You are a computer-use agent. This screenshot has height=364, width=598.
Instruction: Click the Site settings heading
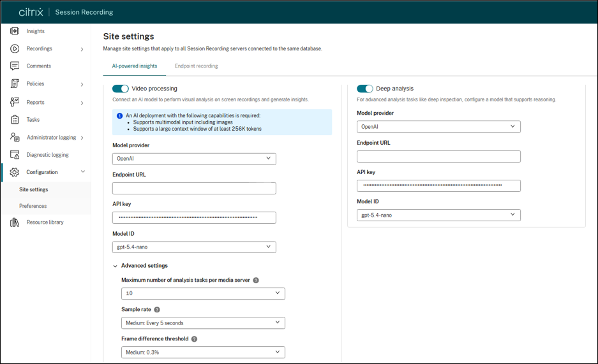pos(128,36)
